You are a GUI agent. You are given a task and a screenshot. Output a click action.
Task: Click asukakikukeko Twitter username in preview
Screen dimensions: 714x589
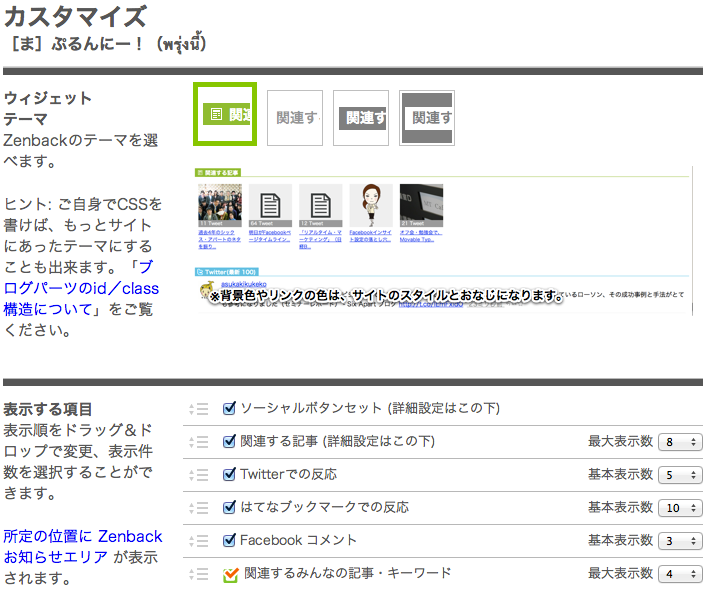244,284
